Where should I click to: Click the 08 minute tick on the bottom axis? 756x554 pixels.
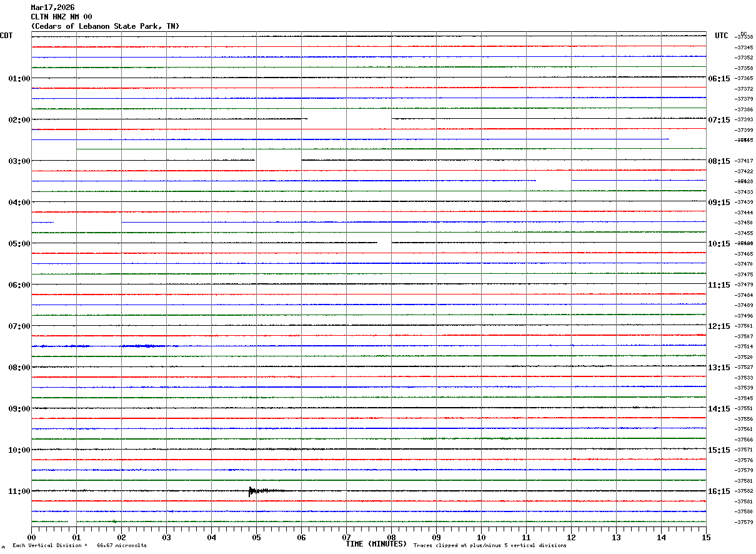point(392,537)
